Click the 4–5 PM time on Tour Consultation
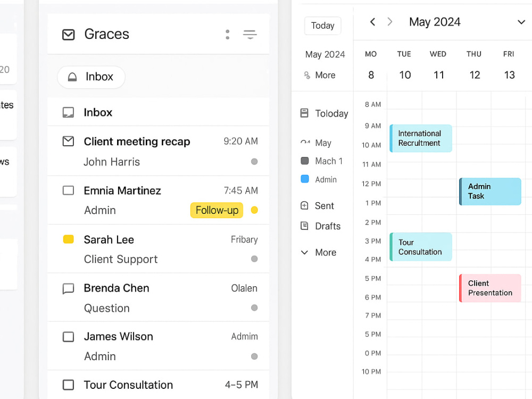Screen dimensions: 532x399 241,385
